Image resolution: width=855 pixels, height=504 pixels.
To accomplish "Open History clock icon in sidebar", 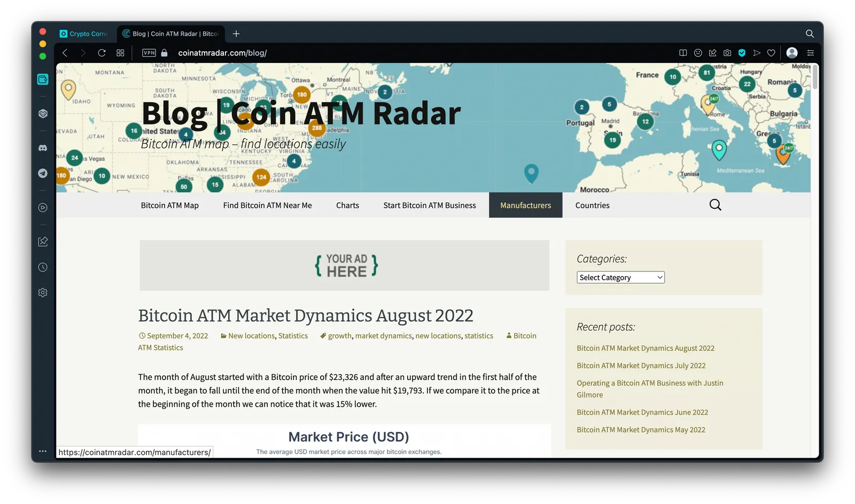I will point(43,267).
